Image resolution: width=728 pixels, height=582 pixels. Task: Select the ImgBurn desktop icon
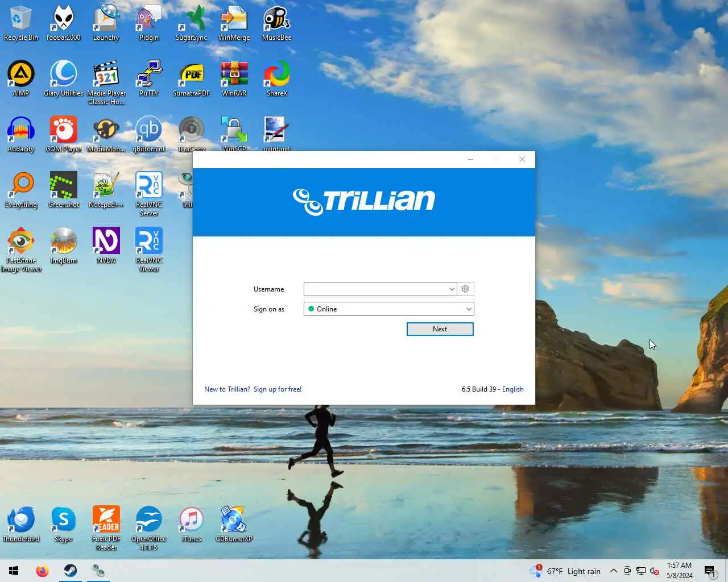pos(63,246)
